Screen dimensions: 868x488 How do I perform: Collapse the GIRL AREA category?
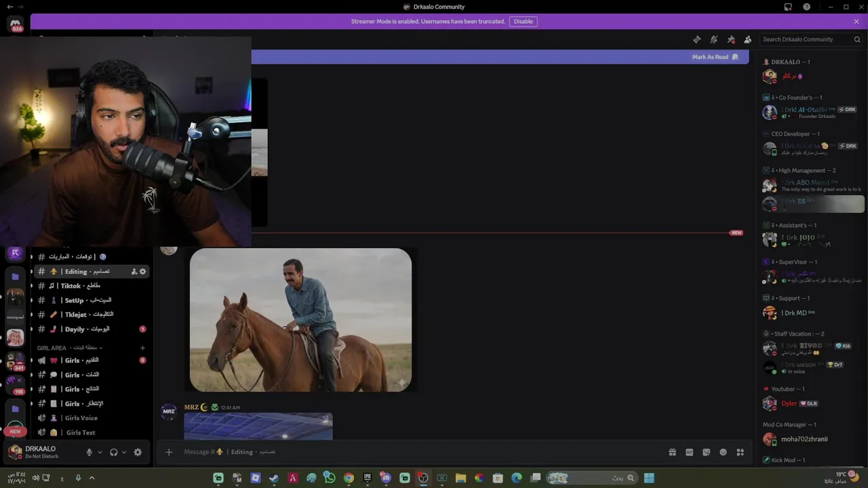[x=69, y=348]
